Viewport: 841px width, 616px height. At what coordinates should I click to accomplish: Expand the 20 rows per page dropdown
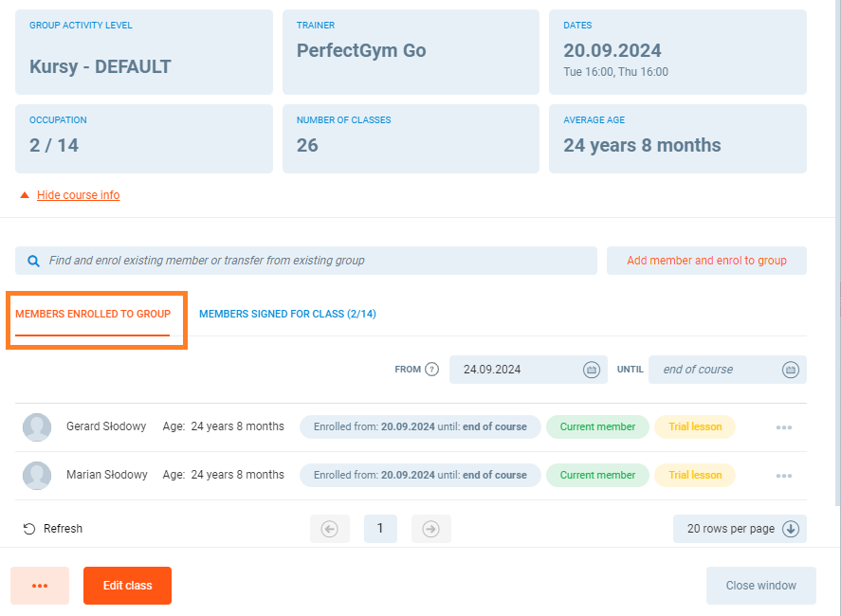point(740,529)
